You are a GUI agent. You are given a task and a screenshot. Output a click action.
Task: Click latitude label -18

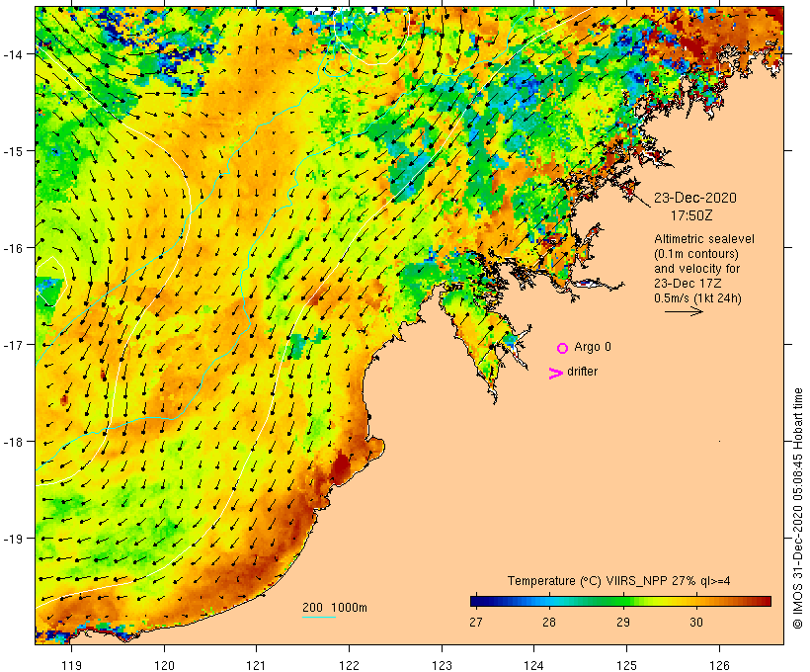point(13,442)
